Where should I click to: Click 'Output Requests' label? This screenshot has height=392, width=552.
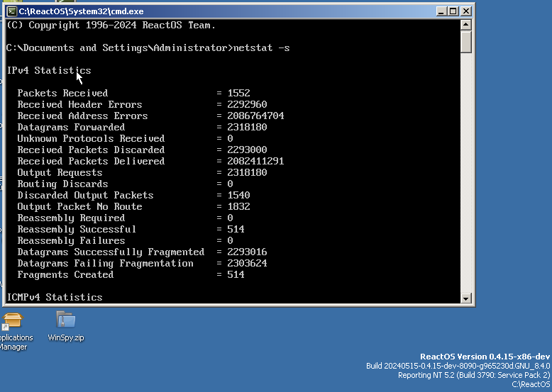pos(60,172)
